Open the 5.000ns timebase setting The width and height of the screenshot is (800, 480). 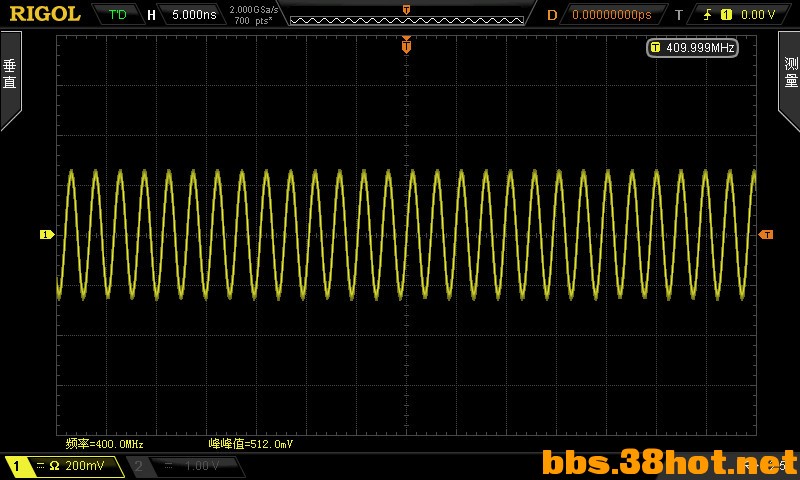click(x=194, y=14)
